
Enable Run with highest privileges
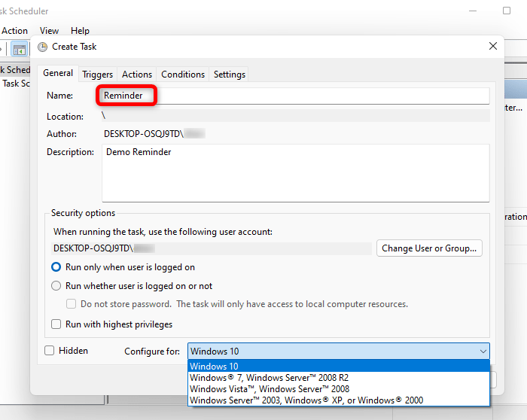(x=56, y=324)
